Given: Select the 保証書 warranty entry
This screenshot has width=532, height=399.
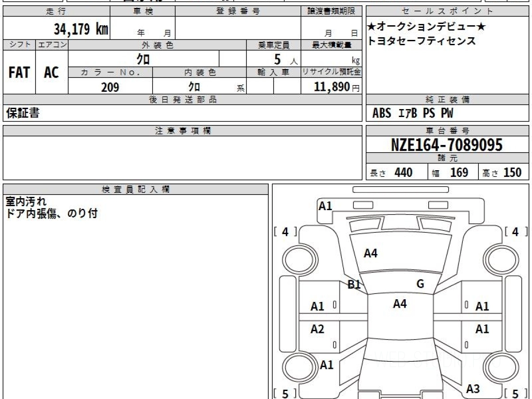Looking at the screenshot, I should (x=23, y=113).
